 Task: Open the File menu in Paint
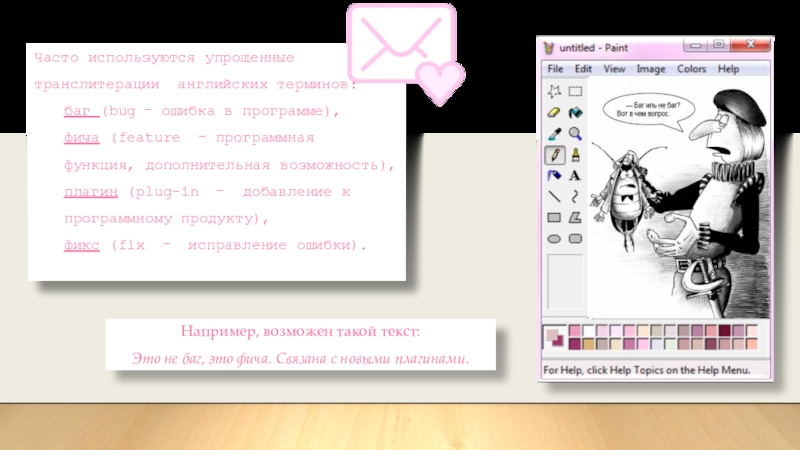(x=555, y=69)
